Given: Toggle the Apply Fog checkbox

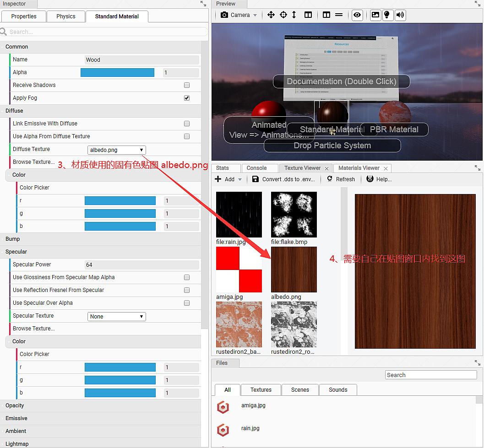Looking at the screenshot, I should click(x=187, y=98).
